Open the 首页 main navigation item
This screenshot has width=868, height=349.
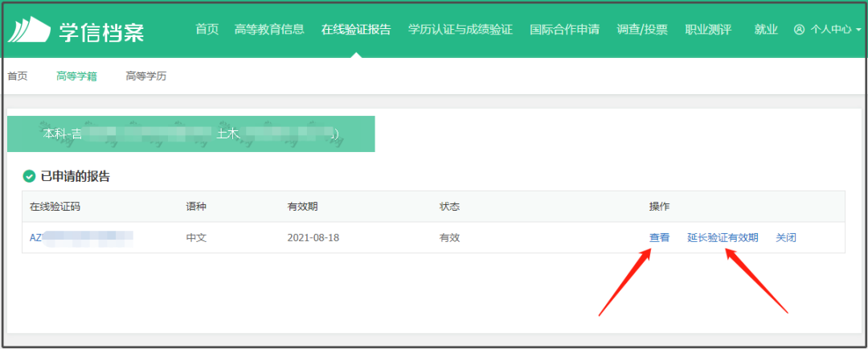point(207,30)
